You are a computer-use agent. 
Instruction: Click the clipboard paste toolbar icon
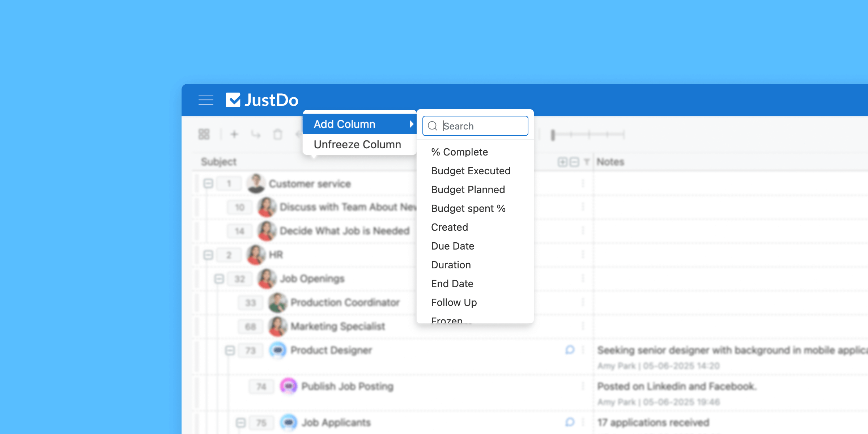click(278, 135)
